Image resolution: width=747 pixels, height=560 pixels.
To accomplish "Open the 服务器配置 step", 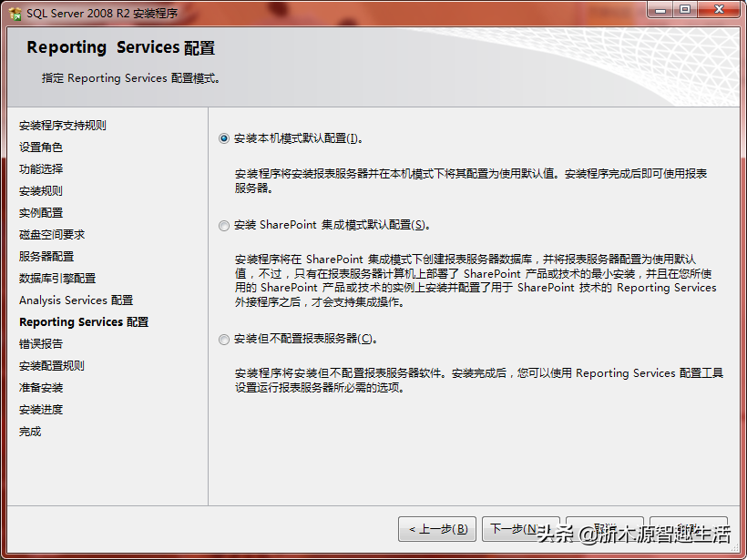I will click(x=46, y=257).
